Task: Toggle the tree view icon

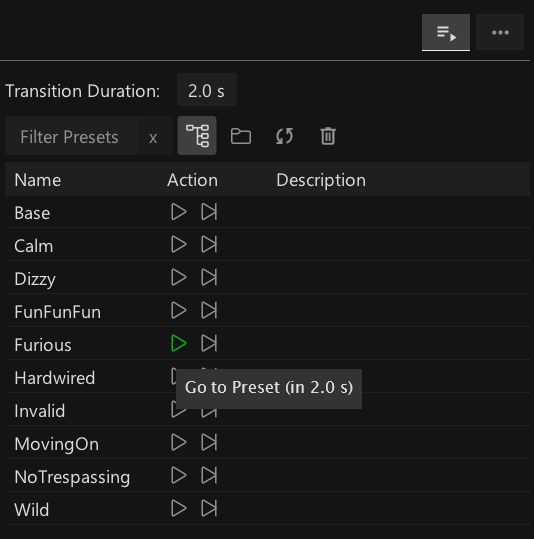Action: 197,136
